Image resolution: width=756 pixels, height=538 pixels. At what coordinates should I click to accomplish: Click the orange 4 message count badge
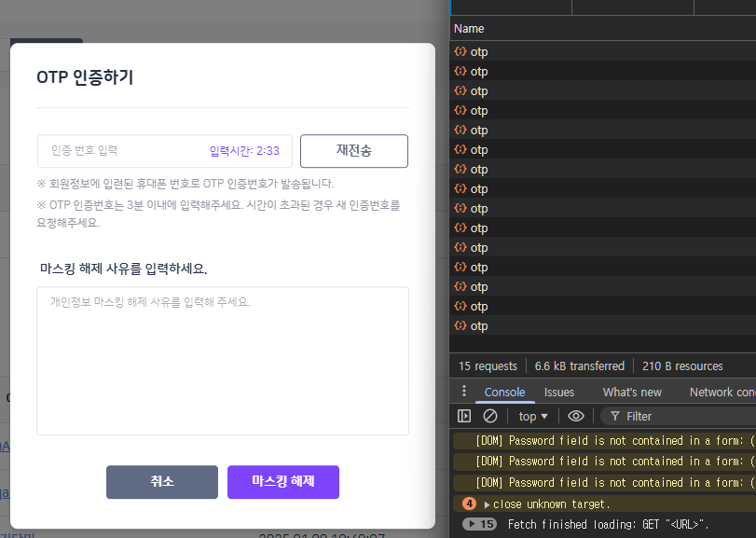click(x=470, y=504)
